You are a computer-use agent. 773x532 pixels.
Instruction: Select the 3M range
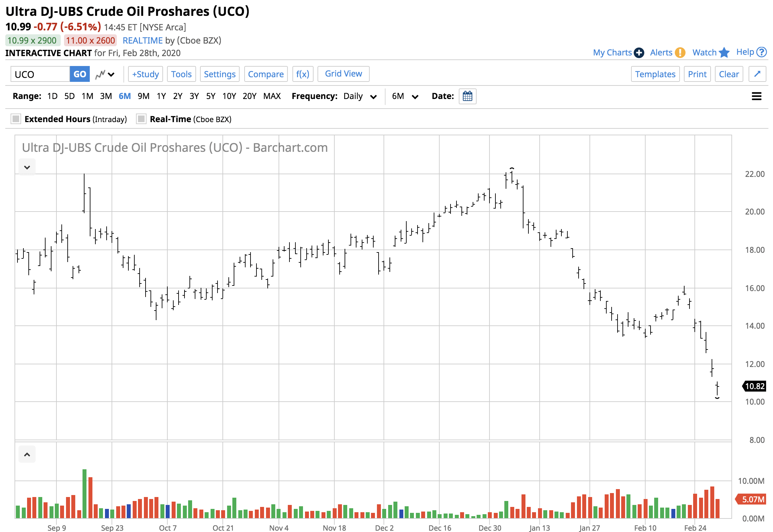click(106, 96)
